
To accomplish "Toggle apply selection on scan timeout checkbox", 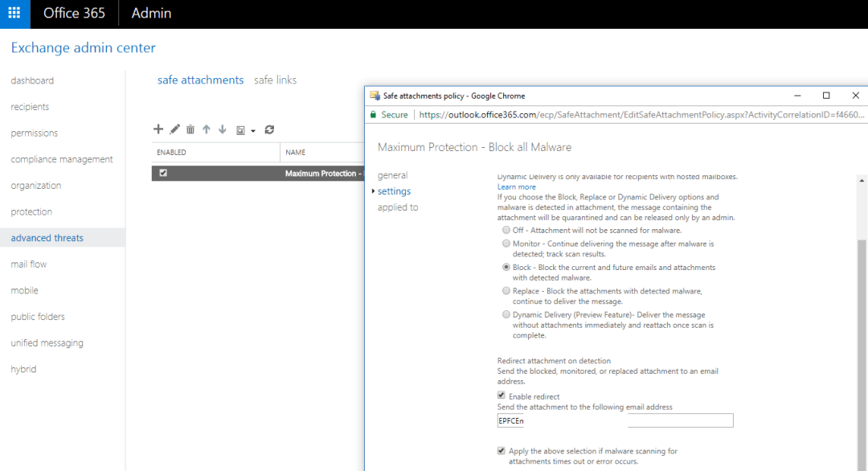I will tap(501, 451).
